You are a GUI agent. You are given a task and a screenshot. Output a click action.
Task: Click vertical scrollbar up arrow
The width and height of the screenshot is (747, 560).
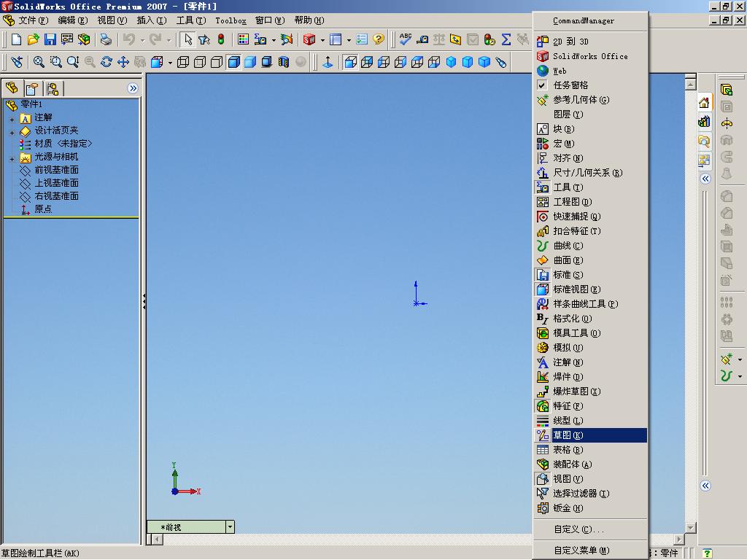pos(690,85)
